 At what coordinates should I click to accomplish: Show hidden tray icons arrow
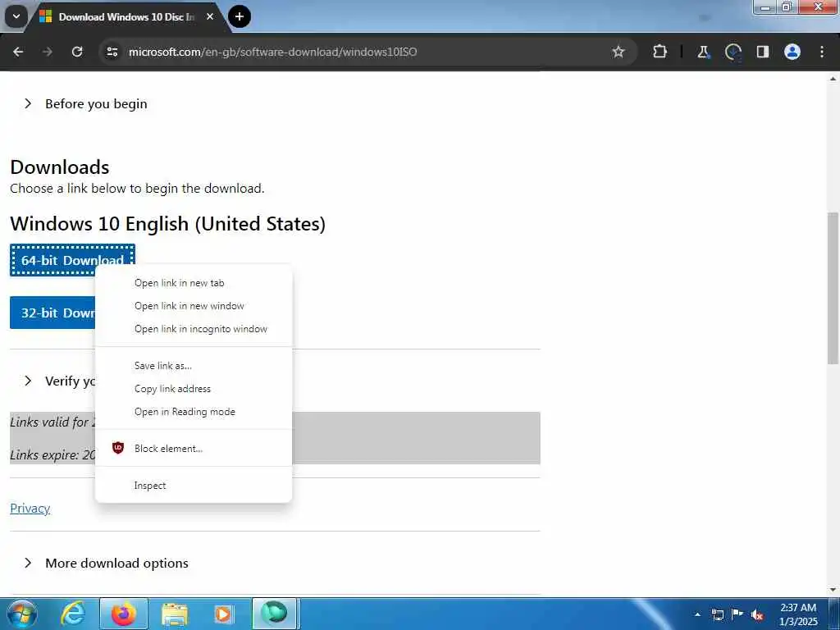[697, 614]
